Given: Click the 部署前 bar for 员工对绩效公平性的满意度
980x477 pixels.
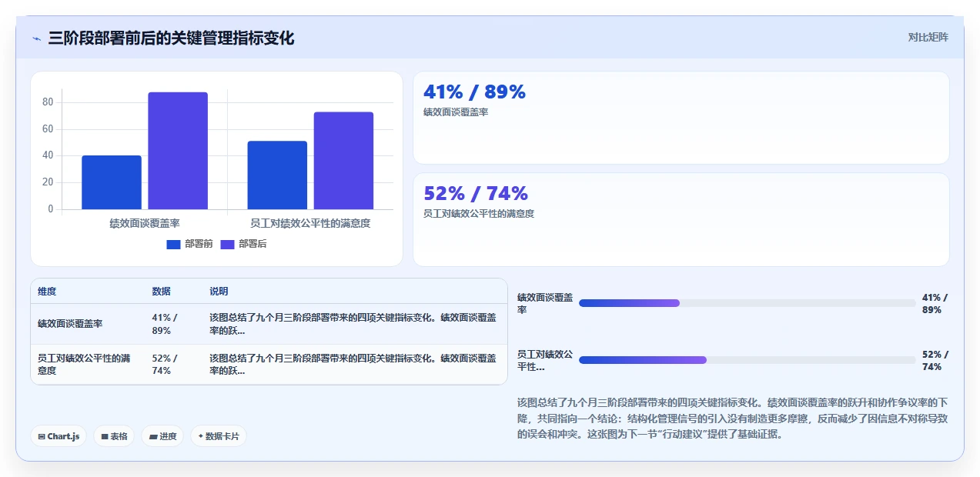Looking at the screenshot, I should point(277,175).
